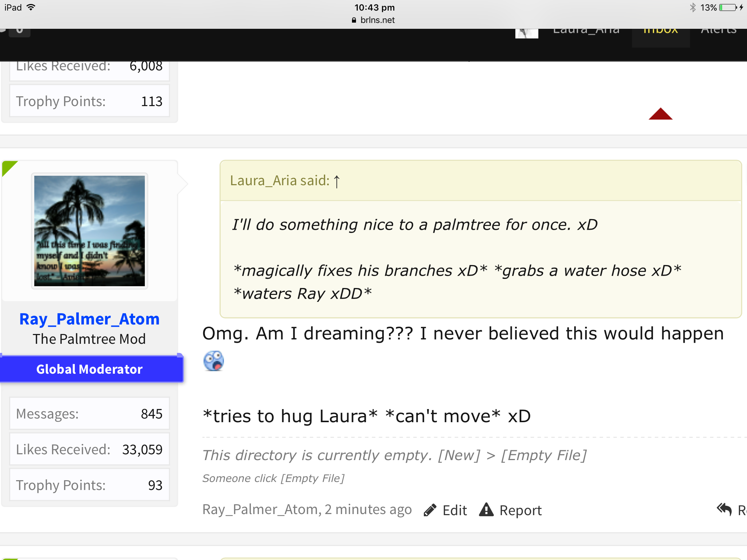The image size is (747, 560).
Task: Click the 2 minutes ago timestamp
Action: pyautogui.click(x=368, y=509)
